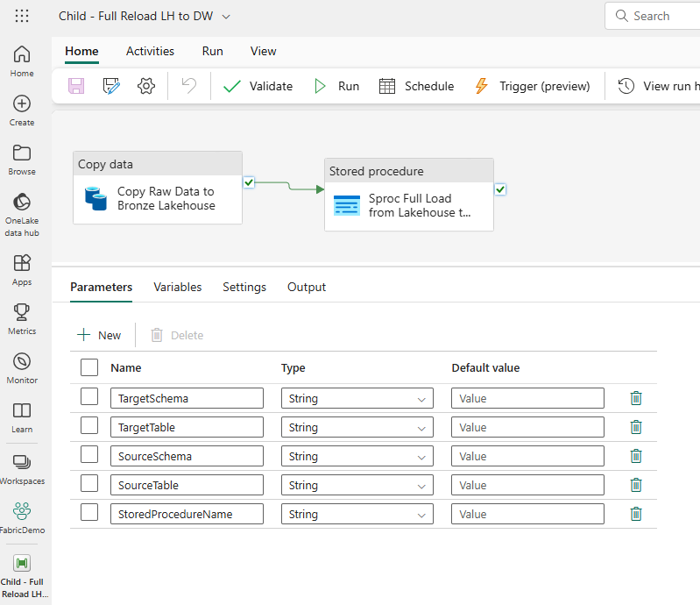Click the View run history button
Image resolution: width=700 pixels, height=605 pixels.
point(658,86)
